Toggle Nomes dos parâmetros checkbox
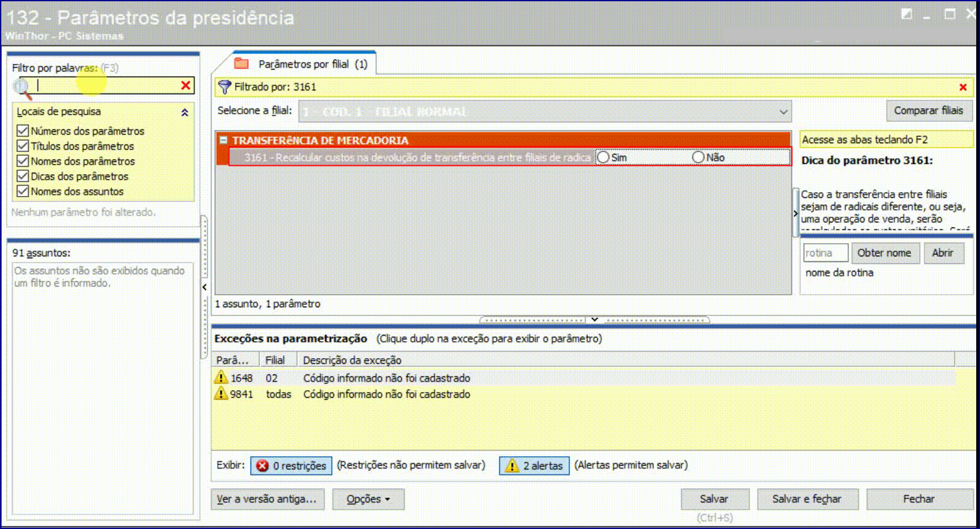Viewport: 980px width, 529px height. 23,161
